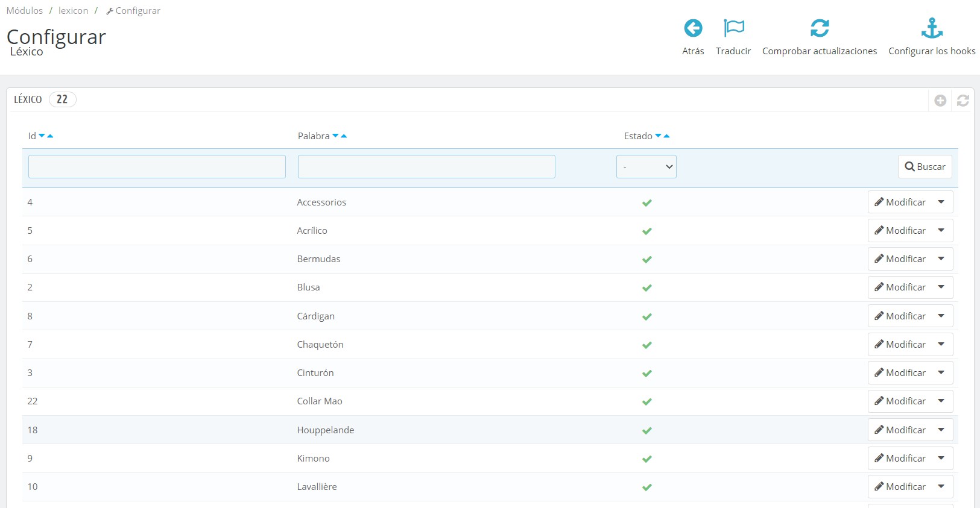Open Configurar los hooks anchor icon
The width and height of the screenshot is (980, 508).
coord(932,28)
